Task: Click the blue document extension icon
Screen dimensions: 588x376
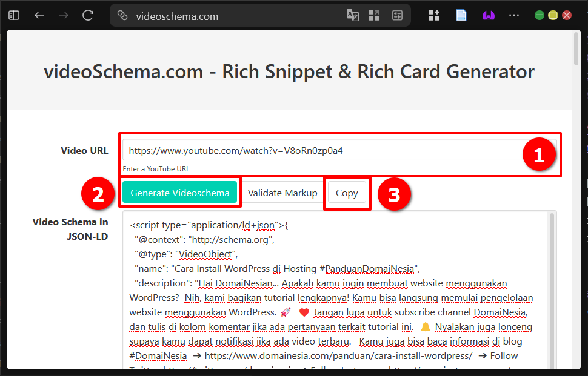Action: tap(461, 15)
